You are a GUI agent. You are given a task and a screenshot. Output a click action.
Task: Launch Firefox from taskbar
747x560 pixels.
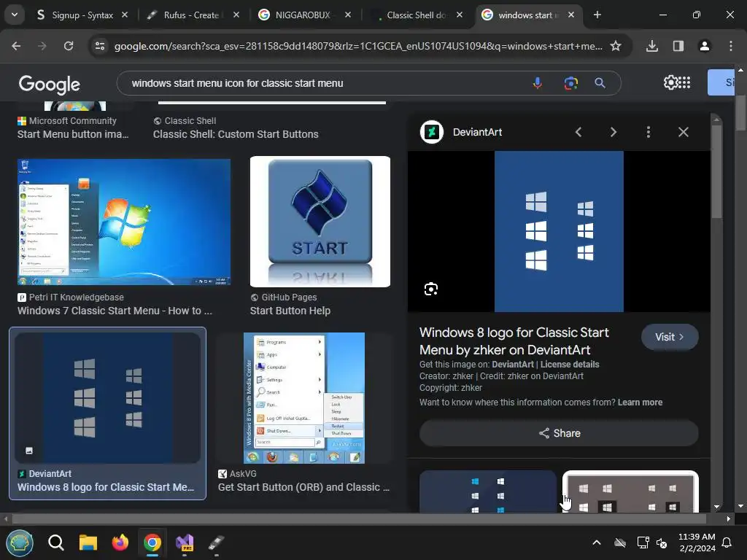pos(120,542)
